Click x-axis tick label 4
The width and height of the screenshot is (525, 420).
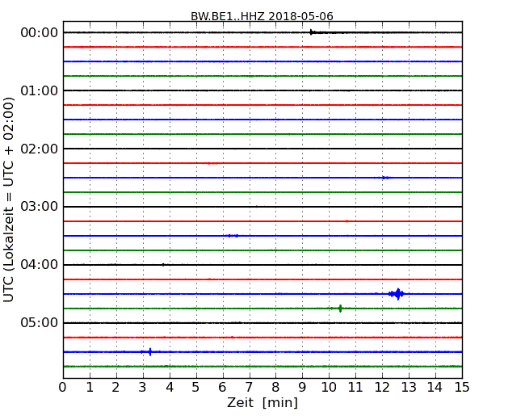coord(170,388)
